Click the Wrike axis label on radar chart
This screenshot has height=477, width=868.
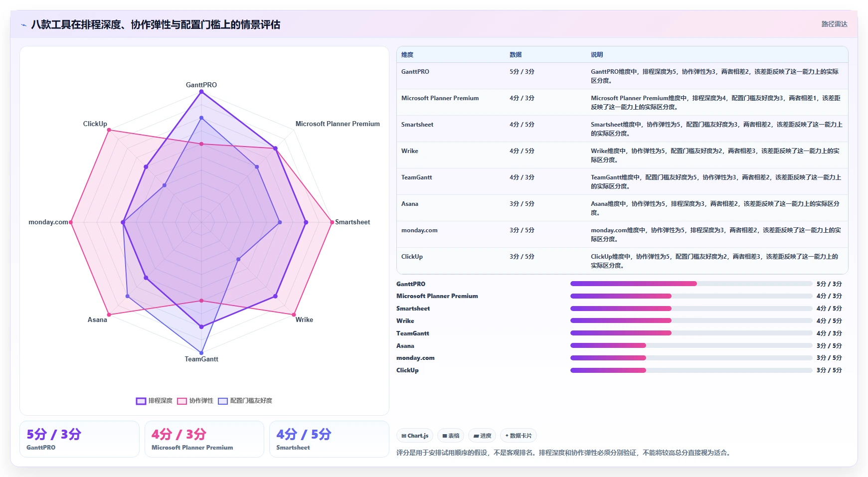click(x=304, y=319)
